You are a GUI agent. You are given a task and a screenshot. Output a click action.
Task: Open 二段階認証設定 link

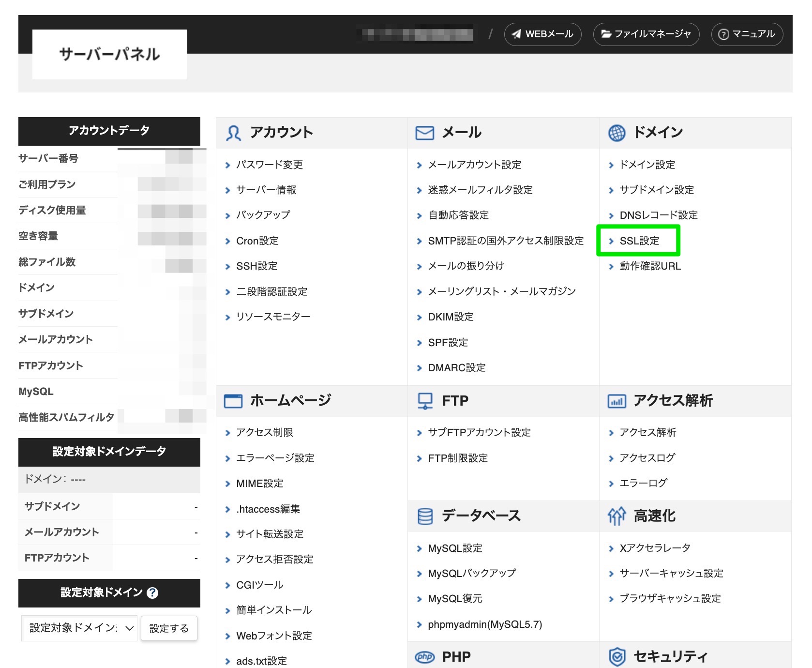click(x=272, y=291)
